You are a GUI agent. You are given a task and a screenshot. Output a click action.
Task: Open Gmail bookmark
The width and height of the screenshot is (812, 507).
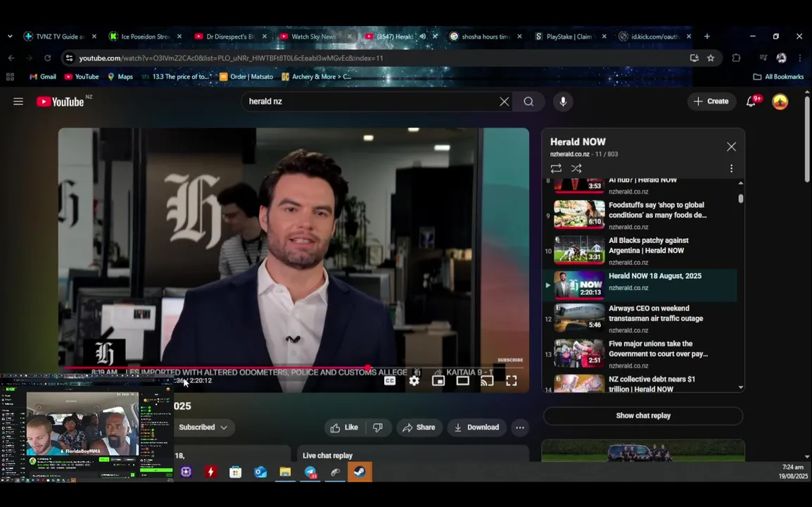coord(42,77)
